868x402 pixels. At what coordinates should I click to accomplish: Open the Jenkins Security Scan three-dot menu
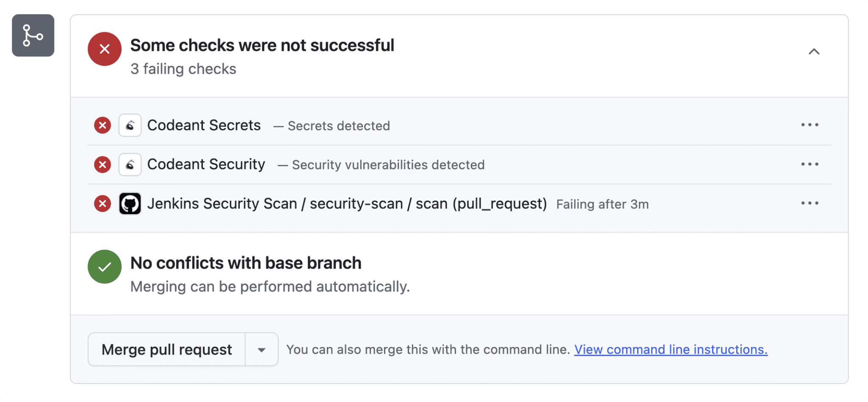(x=810, y=203)
